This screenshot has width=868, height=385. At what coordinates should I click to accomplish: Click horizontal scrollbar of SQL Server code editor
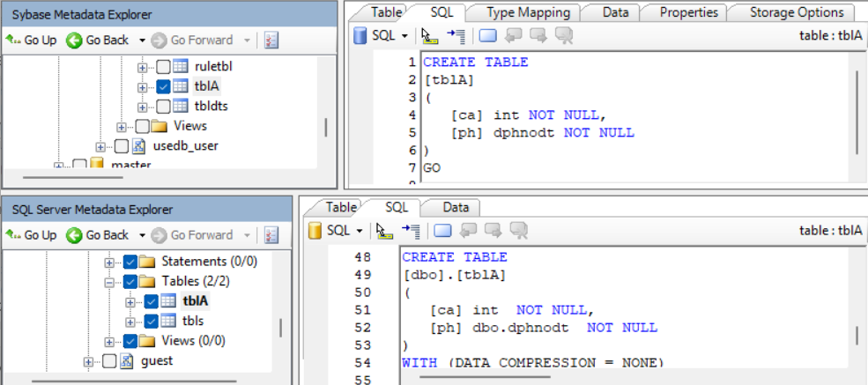point(485,377)
